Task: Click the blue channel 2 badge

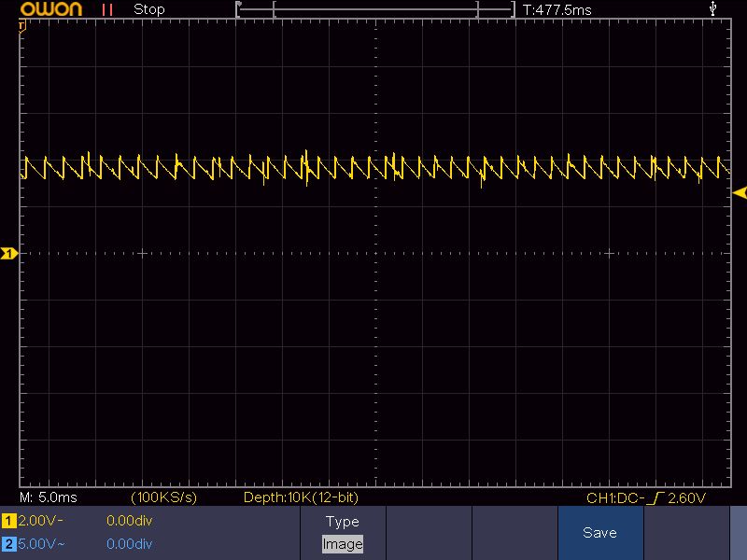Action: click(8, 543)
